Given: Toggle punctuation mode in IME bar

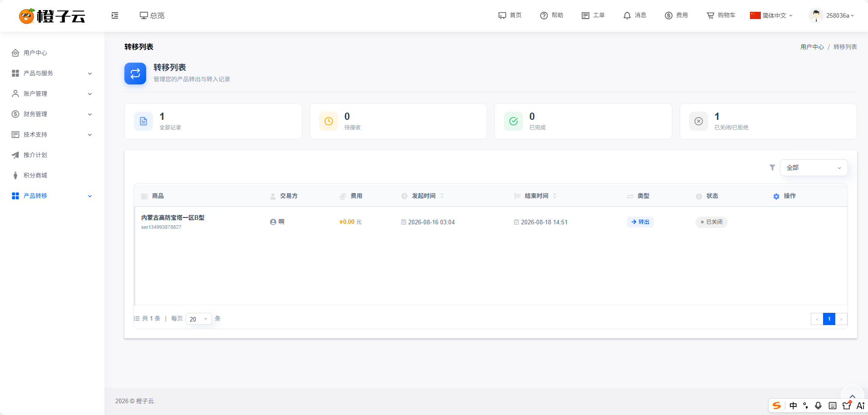Looking at the screenshot, I should (805, 405).
